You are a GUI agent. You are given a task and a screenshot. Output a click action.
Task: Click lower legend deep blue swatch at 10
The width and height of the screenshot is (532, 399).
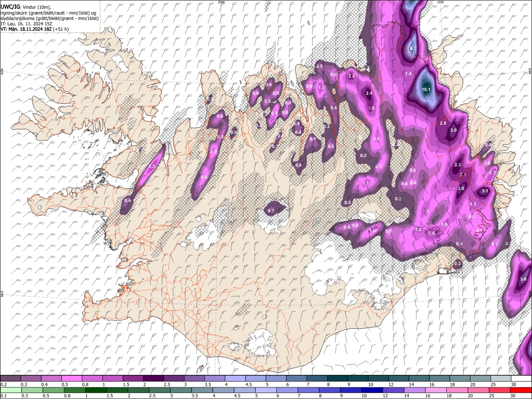pyautogui.click(x=372, y=390)
